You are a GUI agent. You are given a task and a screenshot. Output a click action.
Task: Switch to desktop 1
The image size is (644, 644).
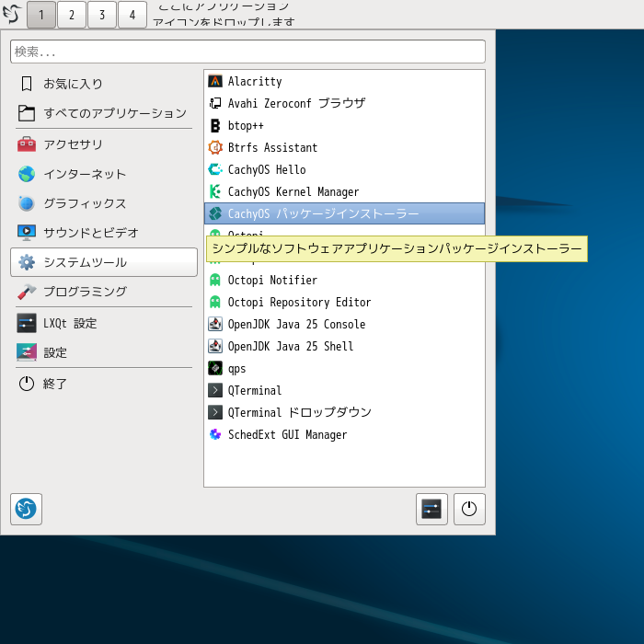41,15
